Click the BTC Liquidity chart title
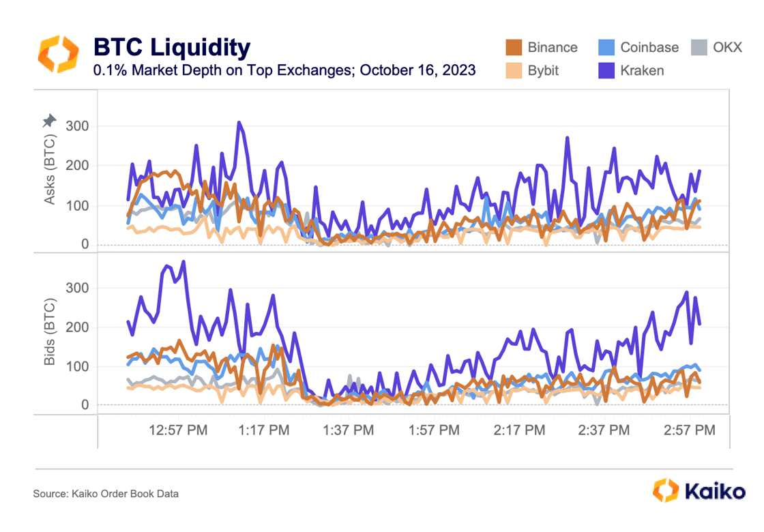This screenshot has width=764, height=532. click(172, 47)
